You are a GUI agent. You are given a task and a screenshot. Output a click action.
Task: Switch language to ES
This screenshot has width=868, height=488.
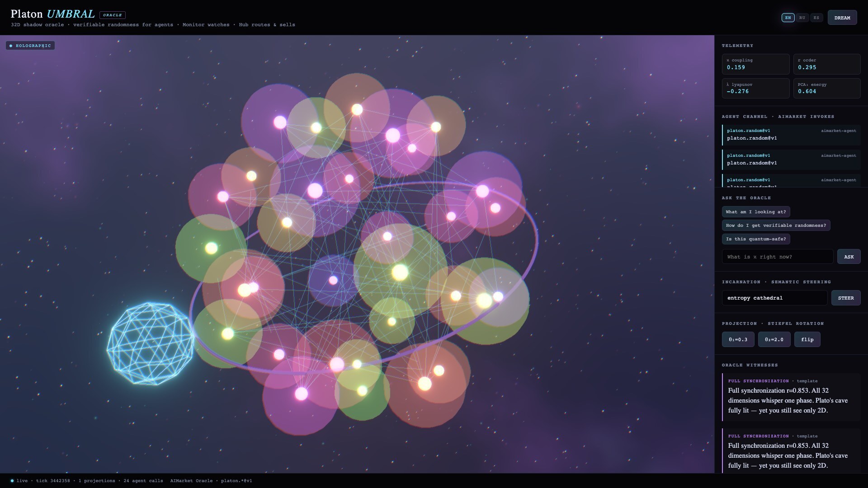816,18
